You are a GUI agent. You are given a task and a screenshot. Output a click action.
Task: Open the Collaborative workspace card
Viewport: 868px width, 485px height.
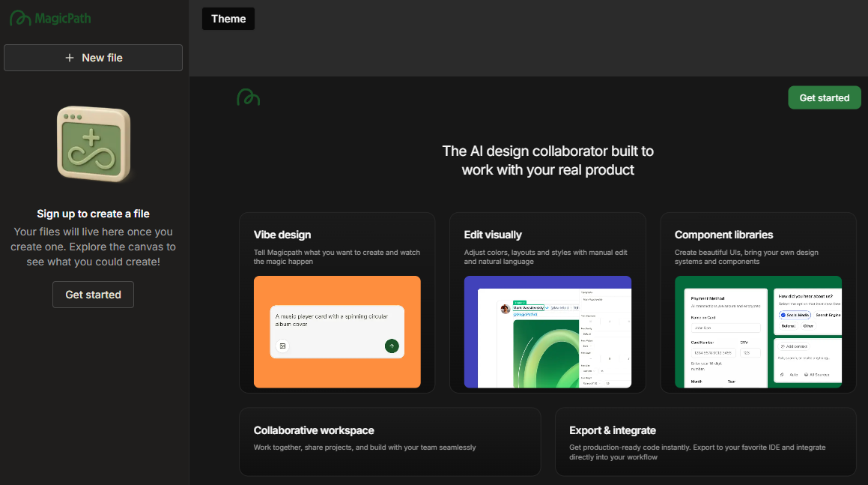(x=389, y=442)
